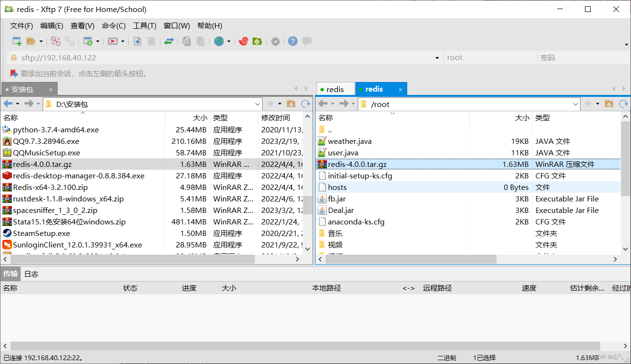Expand the Open Session folder dropdown arrow
The image size is (631, 364).
41,41
